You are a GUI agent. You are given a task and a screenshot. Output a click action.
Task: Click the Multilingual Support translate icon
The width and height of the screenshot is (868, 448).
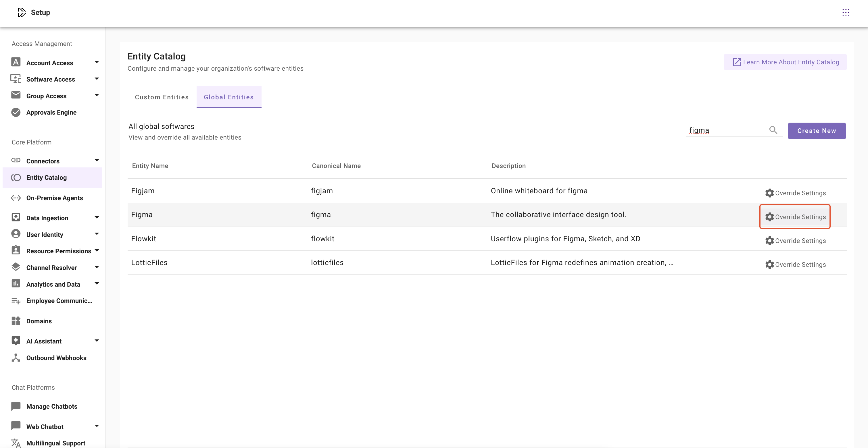tap(16, 443)
